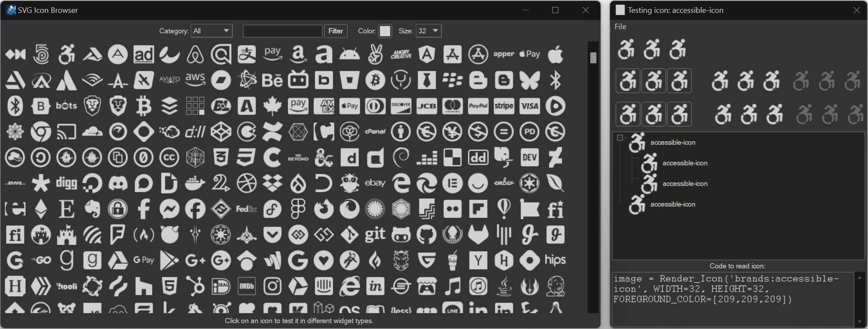This screenshot has width=868, height=329.
Task: Select the PayPal card icon
Action: tap(478, 106)
